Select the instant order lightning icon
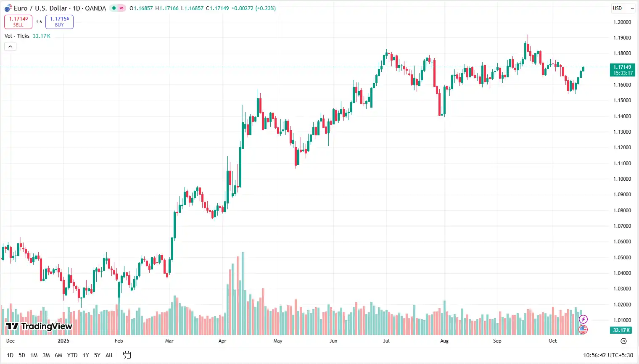 (583, 319)
